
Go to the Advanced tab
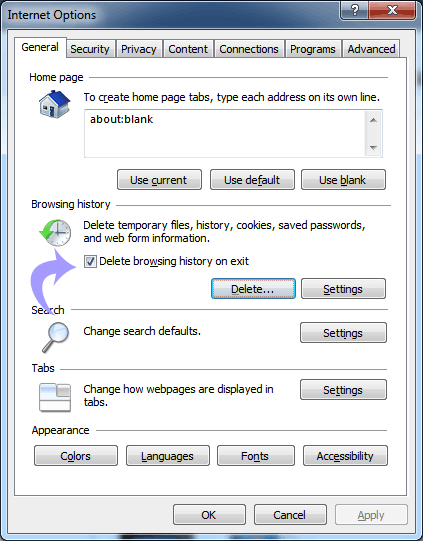[x=371, y=49]
